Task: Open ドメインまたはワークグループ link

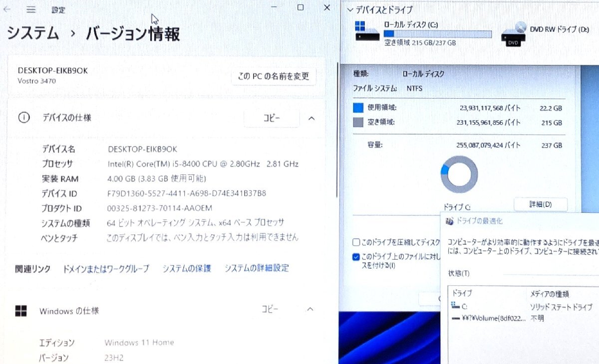Action: [x=106, y=269]
